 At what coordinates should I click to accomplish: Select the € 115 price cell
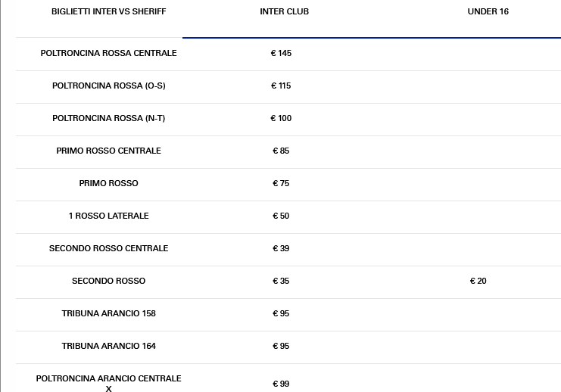click(281, 86)
